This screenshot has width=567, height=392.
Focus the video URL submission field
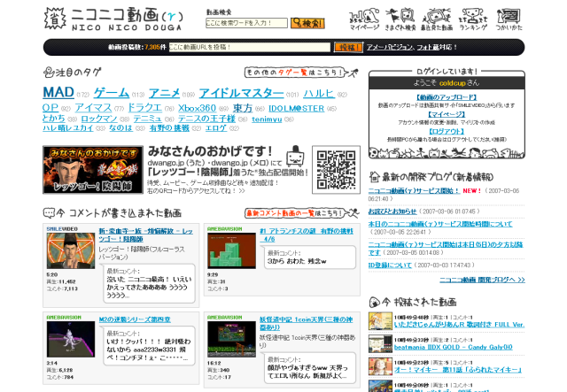point(250,47)
